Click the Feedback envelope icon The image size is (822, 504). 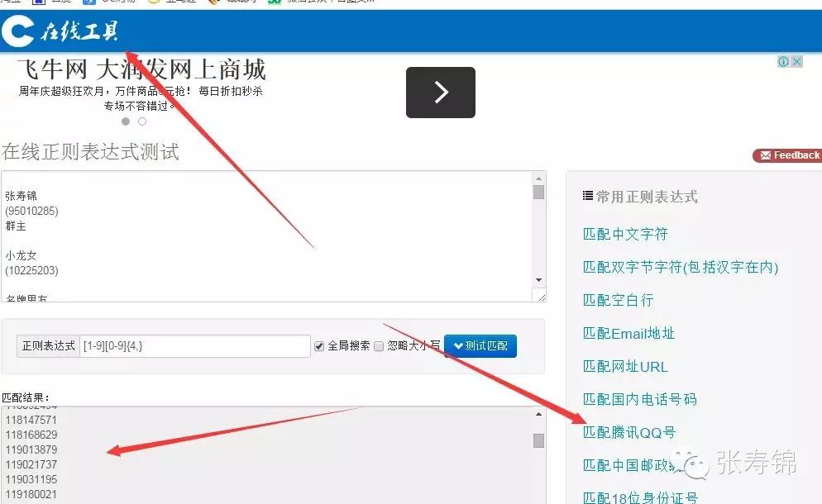[767, 155]
